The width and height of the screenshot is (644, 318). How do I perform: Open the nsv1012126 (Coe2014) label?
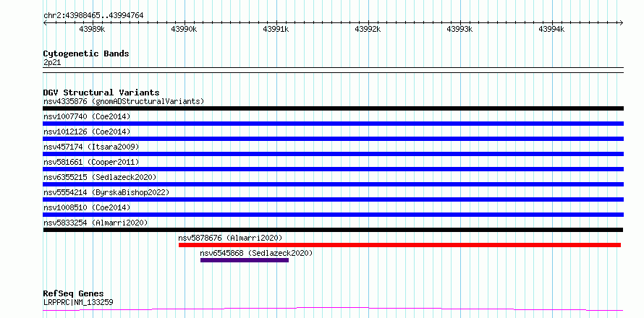pyautogui.click(x=87, y=132)
